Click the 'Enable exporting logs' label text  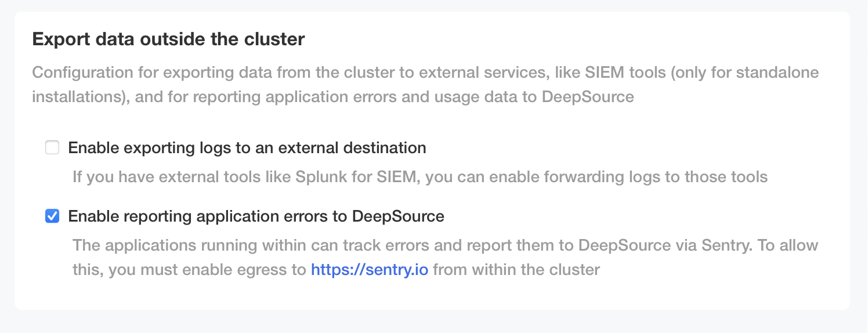(247, 148)
